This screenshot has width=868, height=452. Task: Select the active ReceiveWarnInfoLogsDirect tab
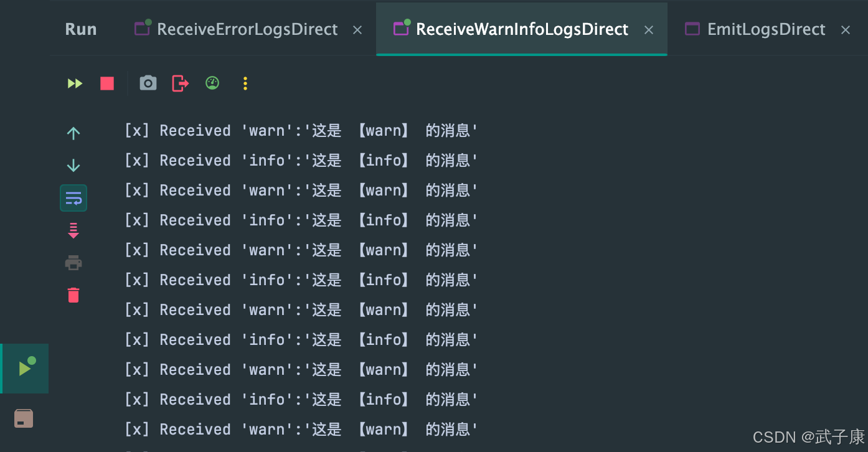tap(522, 29)
